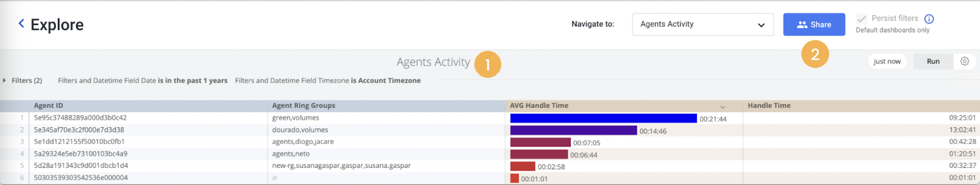Select agent ID 5d28a191343c9d001dbcb1d4
This screenshot has width=980, height=185.
point(80,166)
